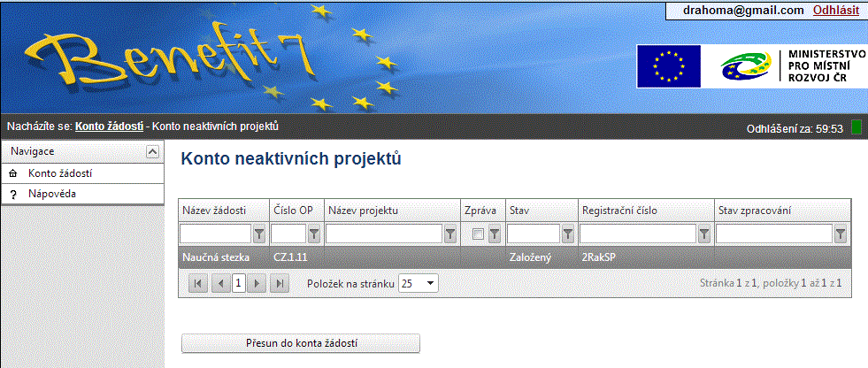
Task: Click the filter icon for Stav column
Action: pyautogui.click(x=568, y=234)
